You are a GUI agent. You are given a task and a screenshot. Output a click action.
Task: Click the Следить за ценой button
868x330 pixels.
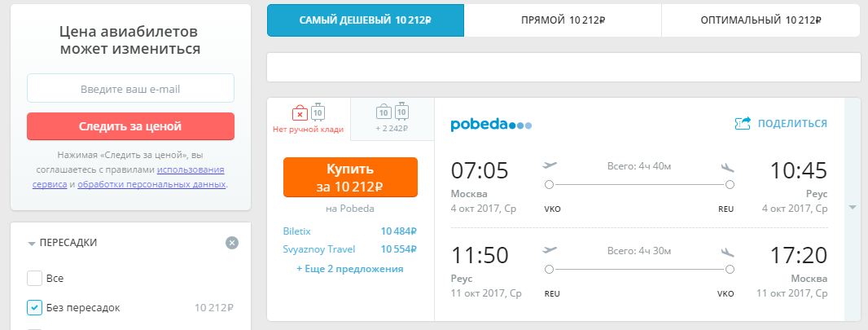tap(130, 126)
